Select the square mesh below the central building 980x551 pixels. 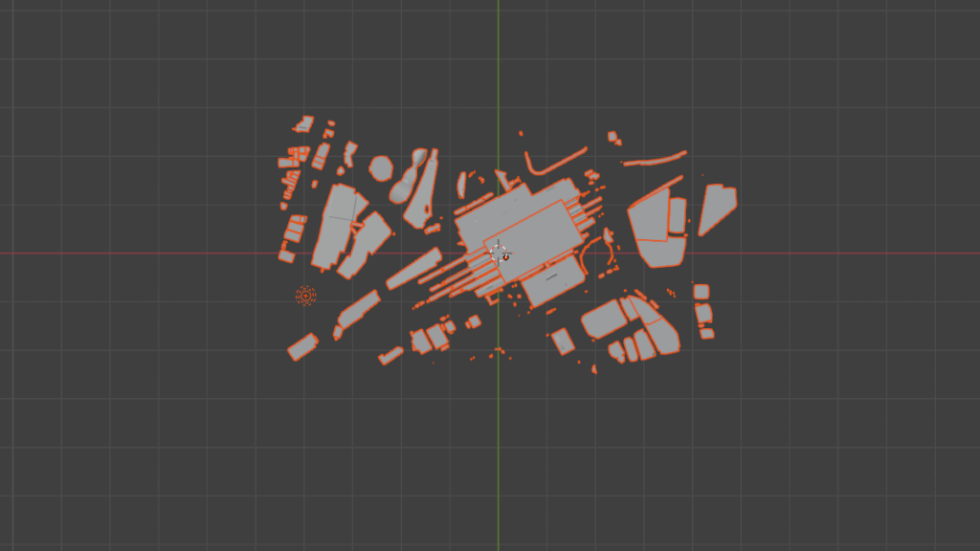(x=555, y=279)
